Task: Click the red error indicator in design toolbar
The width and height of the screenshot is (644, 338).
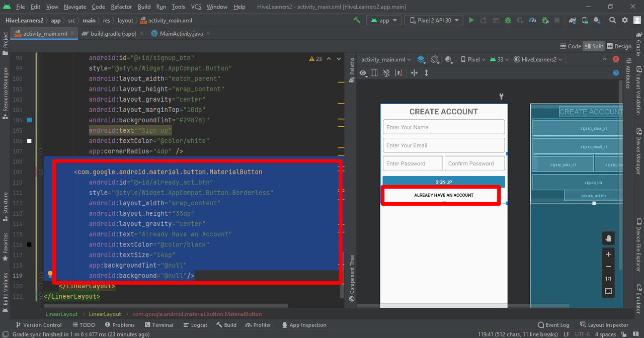Action: 616,59
